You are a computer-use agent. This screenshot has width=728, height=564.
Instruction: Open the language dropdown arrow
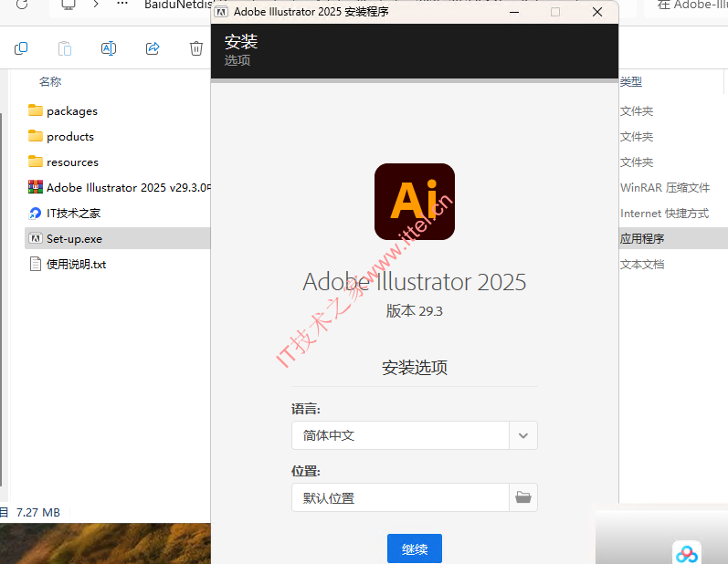(x=523, y=435)
